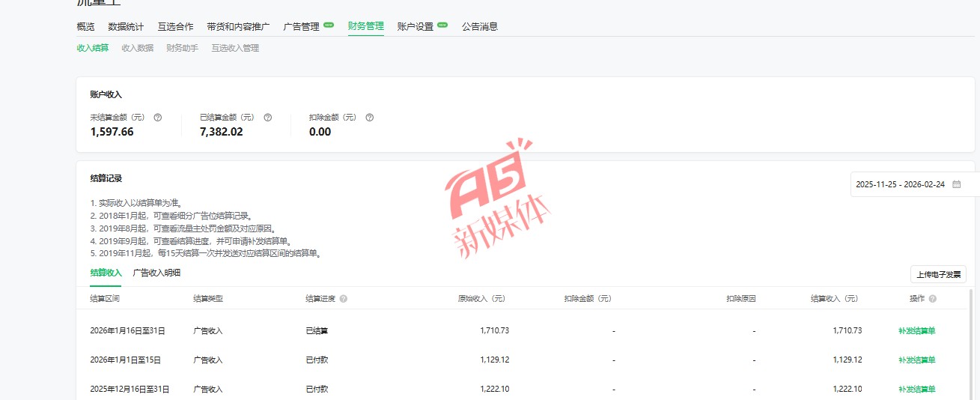Viewport: 980px width, 400px height.
Task: Open the date range 2025-11-25 - 2026-02-24 field
Action: click(900, 184)
